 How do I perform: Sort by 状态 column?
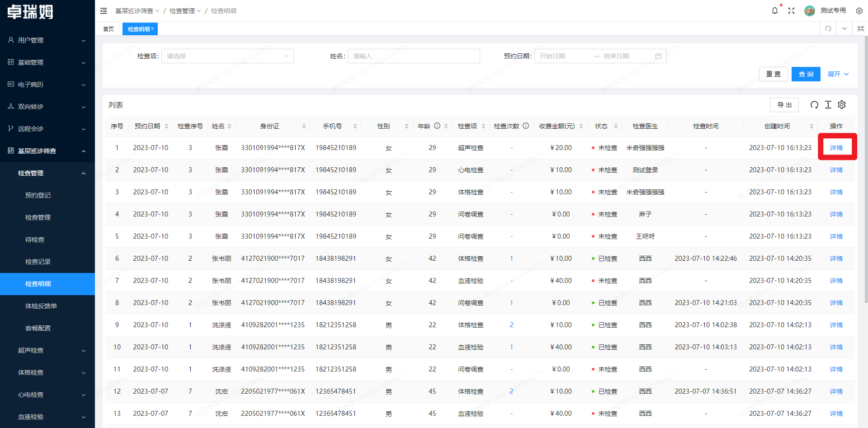point(616,127)
